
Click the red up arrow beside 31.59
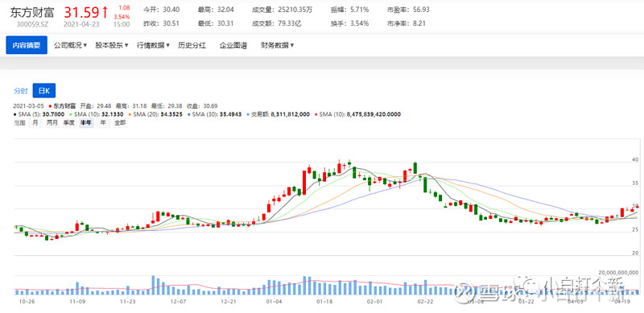pyautogui.click(x=105, y=13)
